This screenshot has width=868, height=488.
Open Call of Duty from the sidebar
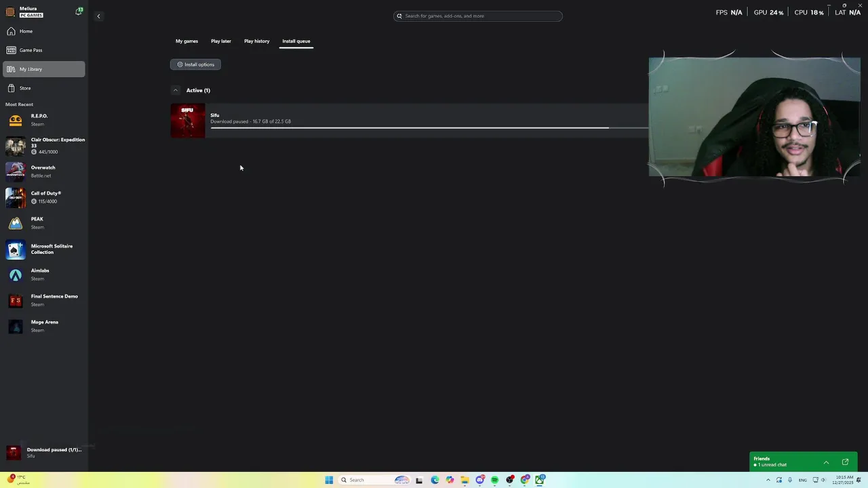[x=44, y=197]
